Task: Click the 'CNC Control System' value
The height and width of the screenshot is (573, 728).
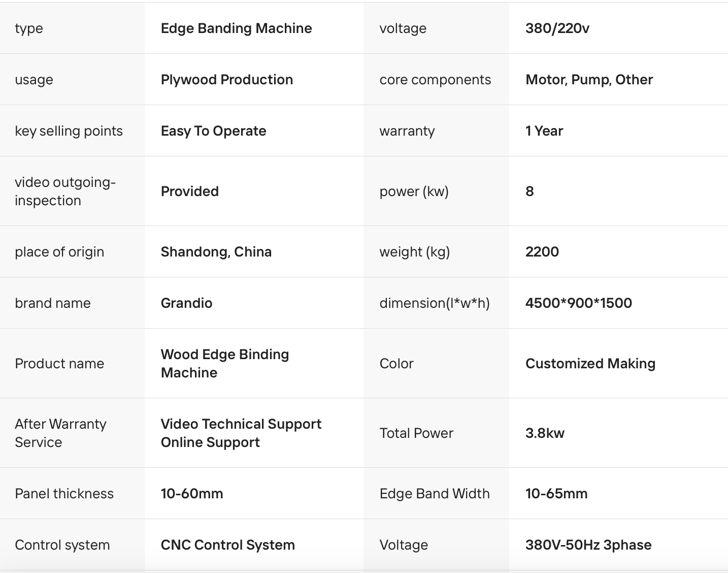Action: click(x=228, y=545)
